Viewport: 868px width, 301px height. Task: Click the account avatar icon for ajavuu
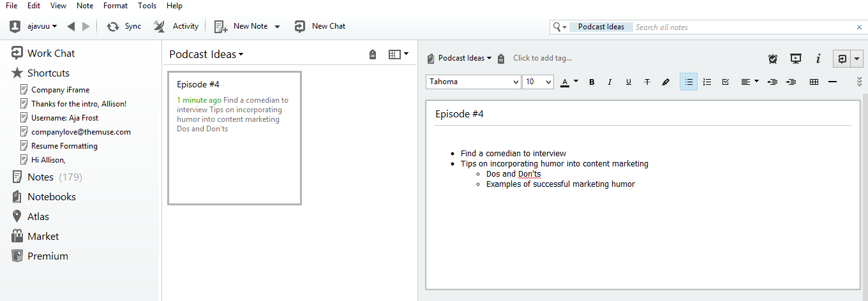tap(16, 26)
